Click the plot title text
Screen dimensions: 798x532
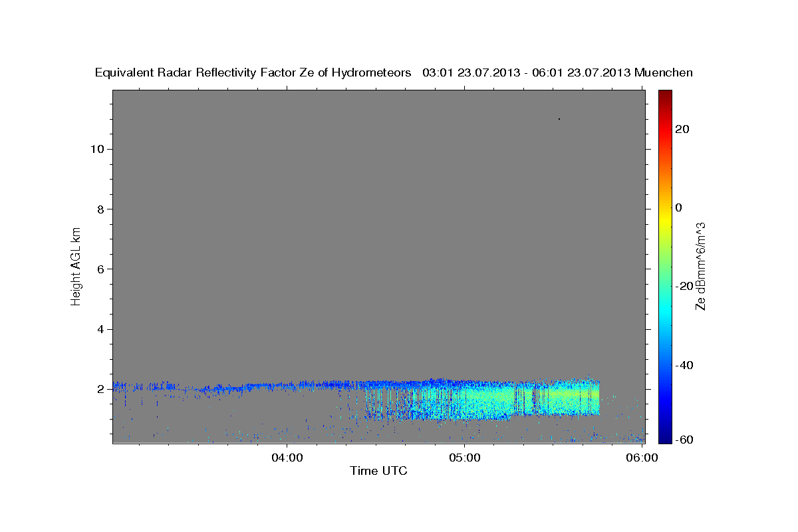394,72
